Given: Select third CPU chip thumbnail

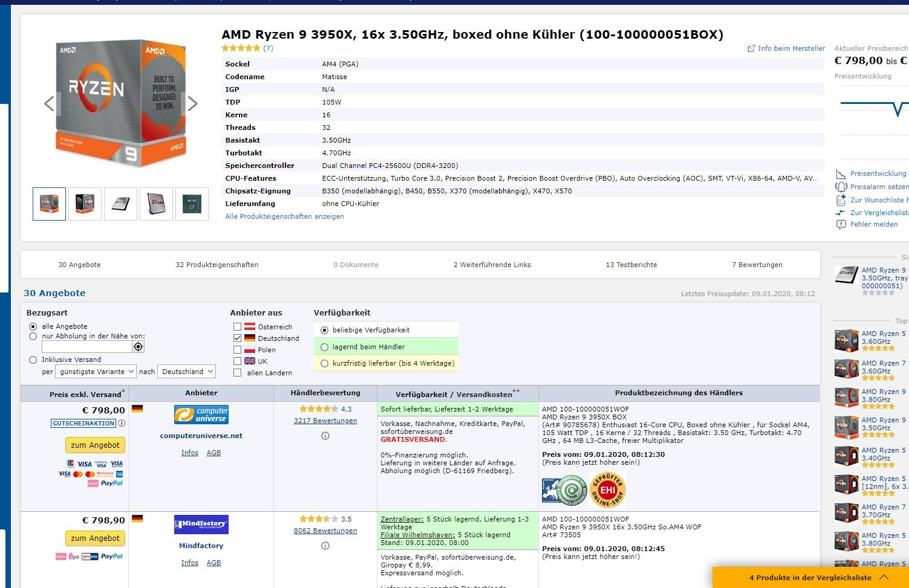Looking at the screenshot, I should [x=120, y=204].
